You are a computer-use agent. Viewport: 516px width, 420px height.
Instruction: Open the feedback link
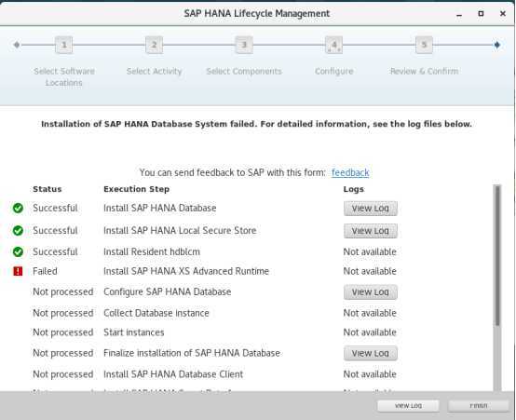click(x=350, y=172)
